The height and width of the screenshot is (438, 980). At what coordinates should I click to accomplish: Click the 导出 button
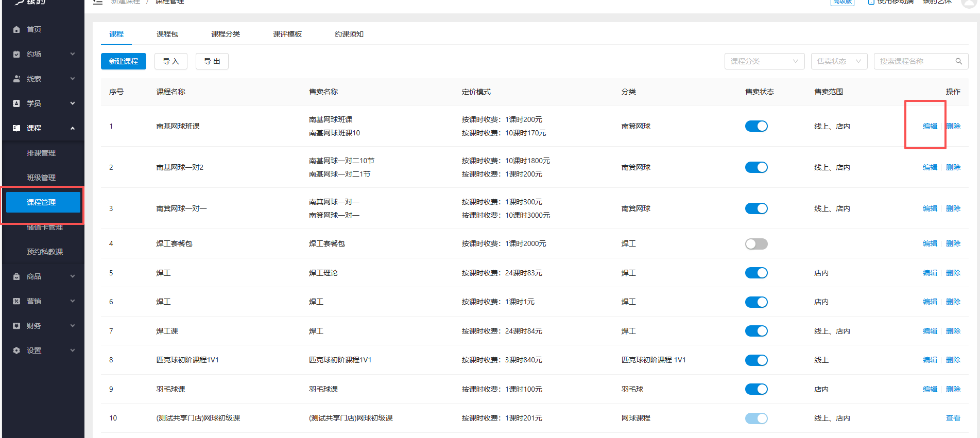tap(212, 61)
